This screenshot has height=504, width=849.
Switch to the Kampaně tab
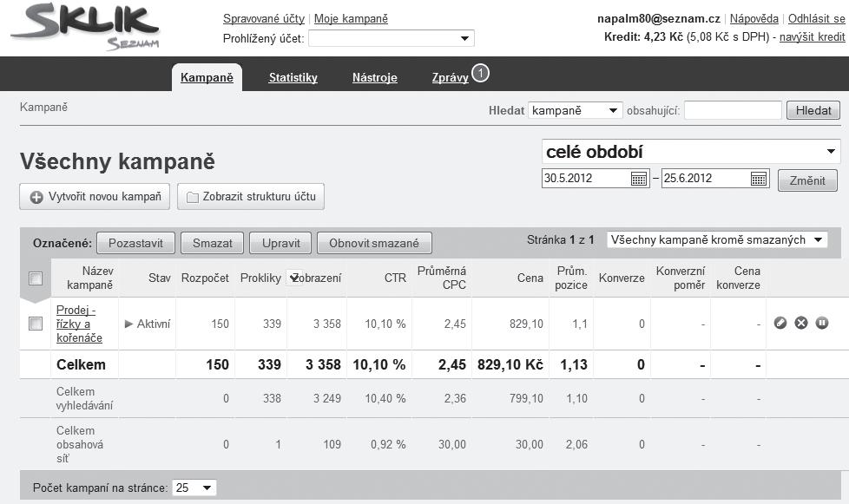pyautogui.click(x=207, y=77)
